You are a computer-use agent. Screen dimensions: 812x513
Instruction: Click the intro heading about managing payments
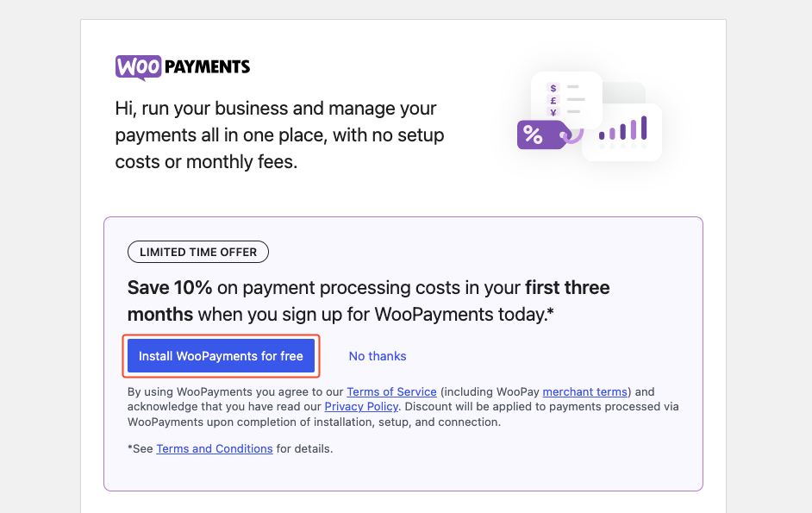(x=279, y=135)
